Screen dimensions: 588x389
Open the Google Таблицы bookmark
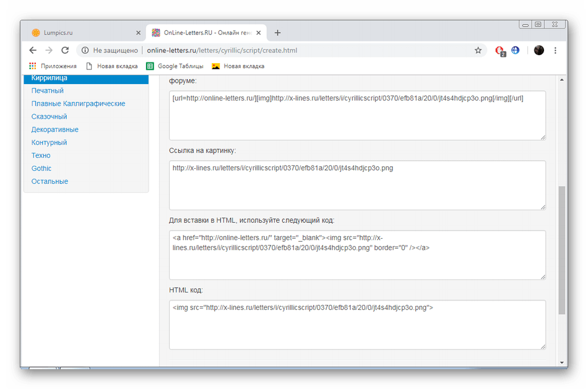173,66
